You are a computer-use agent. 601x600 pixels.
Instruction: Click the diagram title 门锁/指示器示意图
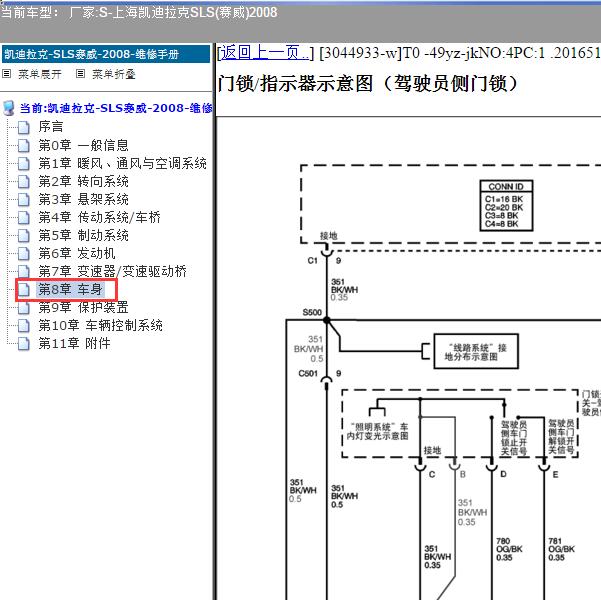[x=368, y=83]
